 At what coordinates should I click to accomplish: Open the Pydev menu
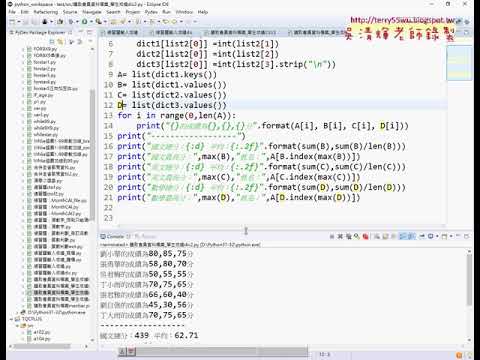tap(151, 12)
